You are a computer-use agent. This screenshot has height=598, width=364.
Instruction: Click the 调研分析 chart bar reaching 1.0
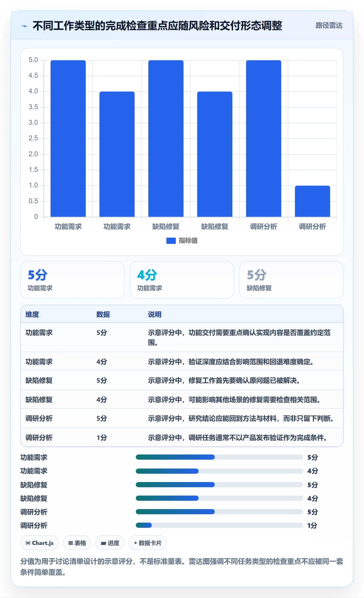click(x=313, y=201)
